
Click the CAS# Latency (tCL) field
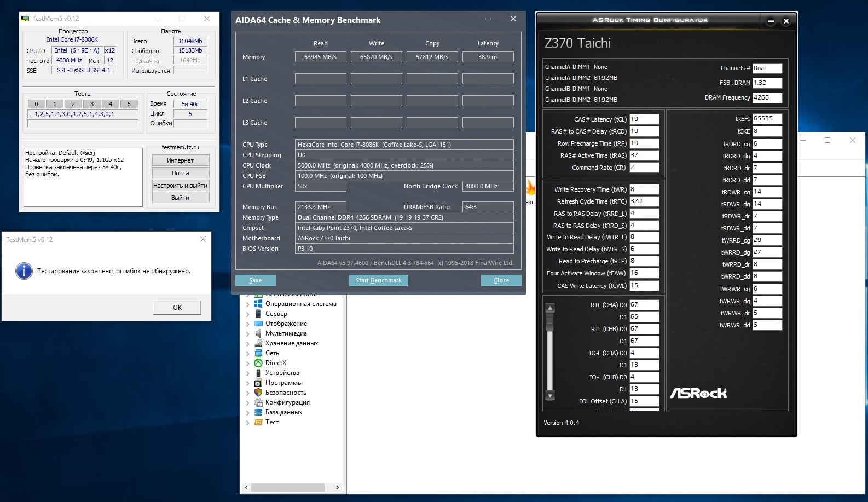[644, 119]
